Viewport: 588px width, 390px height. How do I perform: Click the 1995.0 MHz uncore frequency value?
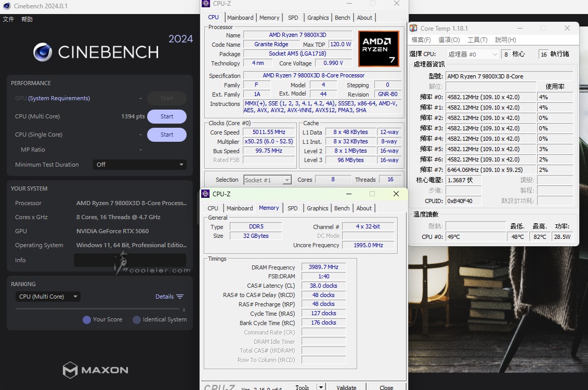click(368, 245)
